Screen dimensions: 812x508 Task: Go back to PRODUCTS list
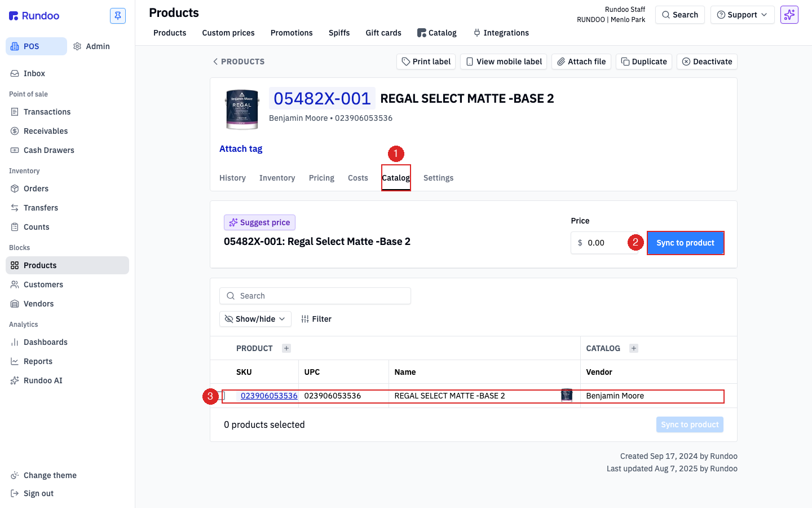(x=239, y=62)
